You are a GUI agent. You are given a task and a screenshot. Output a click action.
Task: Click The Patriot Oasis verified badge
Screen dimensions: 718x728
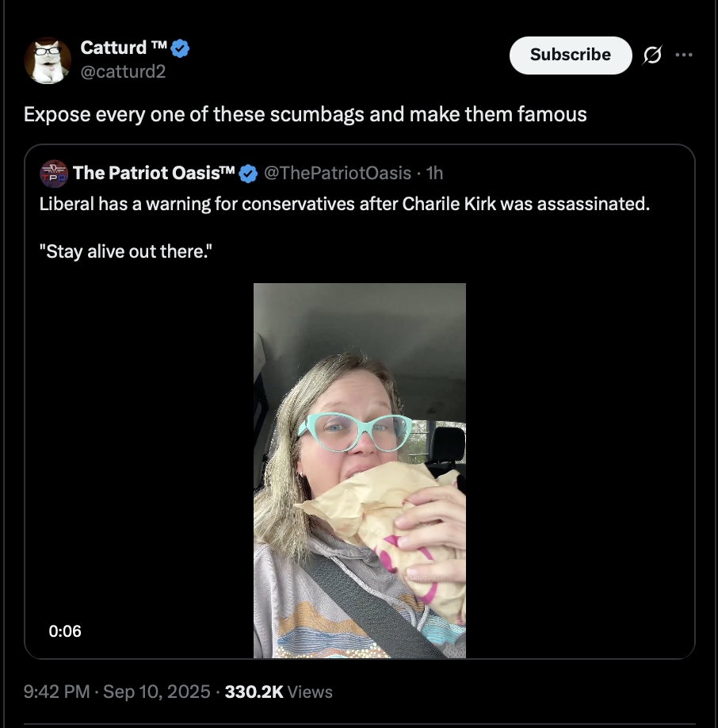point(249,173)
